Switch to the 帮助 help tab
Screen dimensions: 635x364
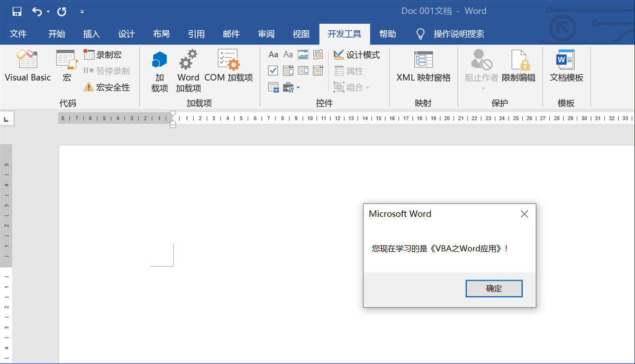(387, 34)
